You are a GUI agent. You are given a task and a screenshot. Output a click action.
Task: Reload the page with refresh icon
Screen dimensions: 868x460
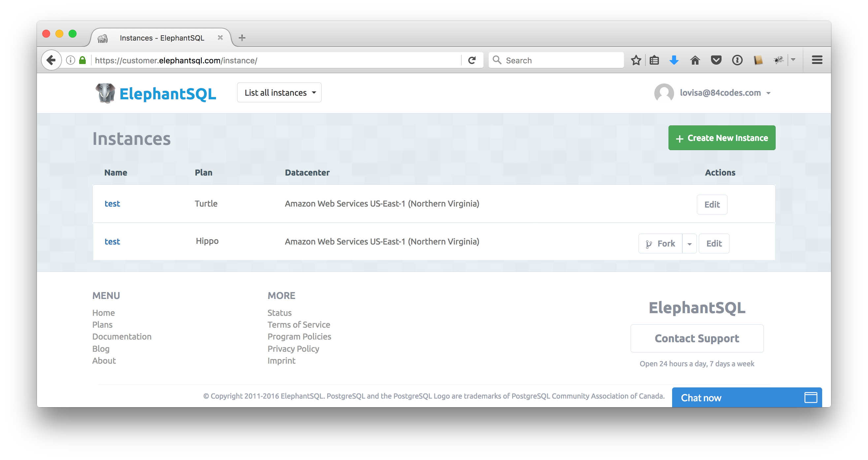[472, 60]
